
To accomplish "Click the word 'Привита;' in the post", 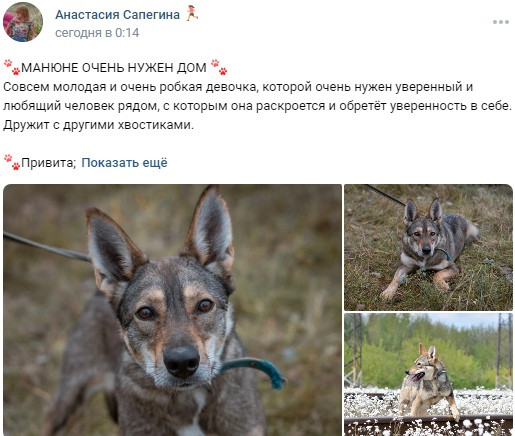I will pyautogui.click(x=49, y=163).
